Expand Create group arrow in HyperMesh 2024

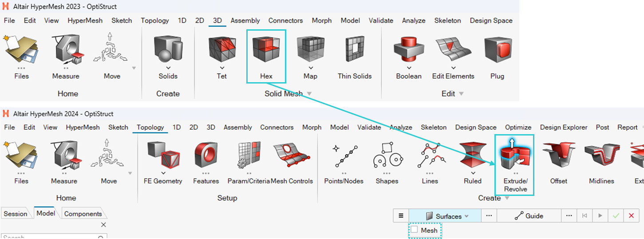[x=507, y=198]
